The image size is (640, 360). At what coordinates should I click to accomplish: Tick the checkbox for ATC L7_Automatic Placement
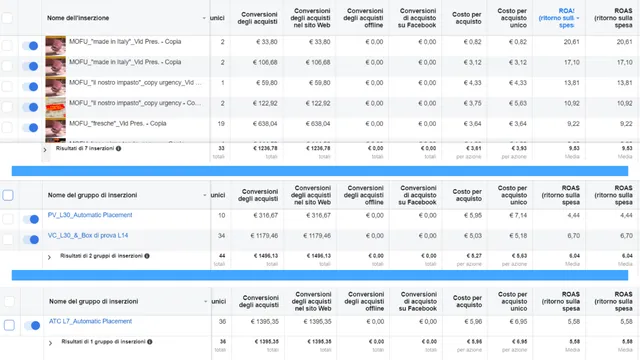(x=9, y=325)
